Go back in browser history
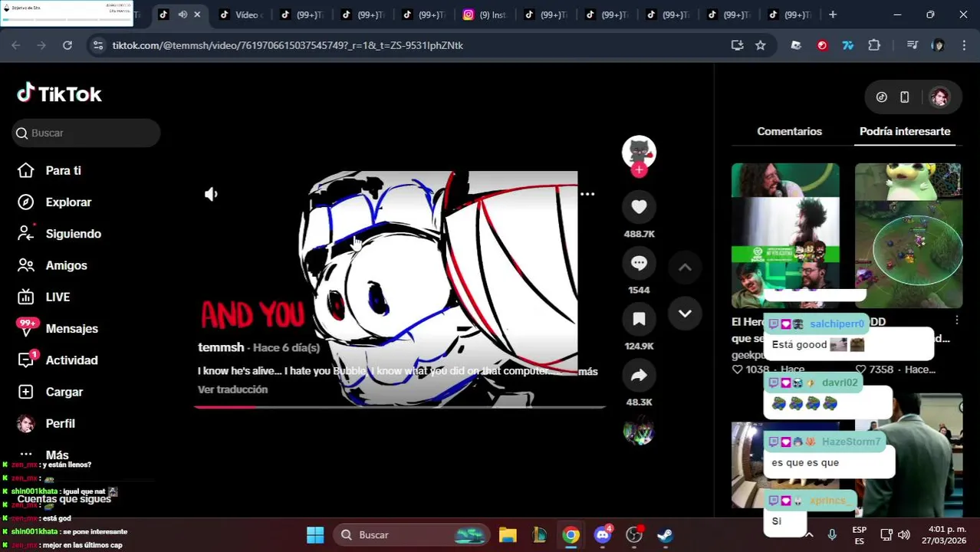The width and height of the screenshot is (980, 552). [x=16, y=45]
